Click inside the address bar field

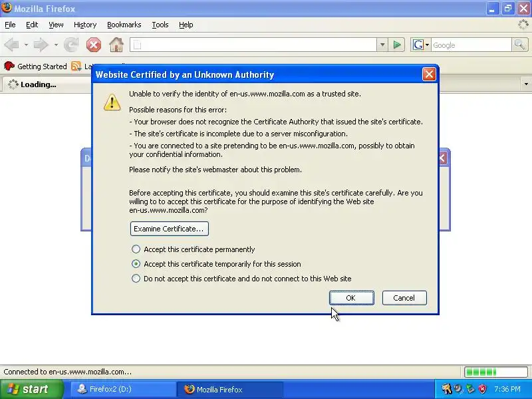(253, 45)
